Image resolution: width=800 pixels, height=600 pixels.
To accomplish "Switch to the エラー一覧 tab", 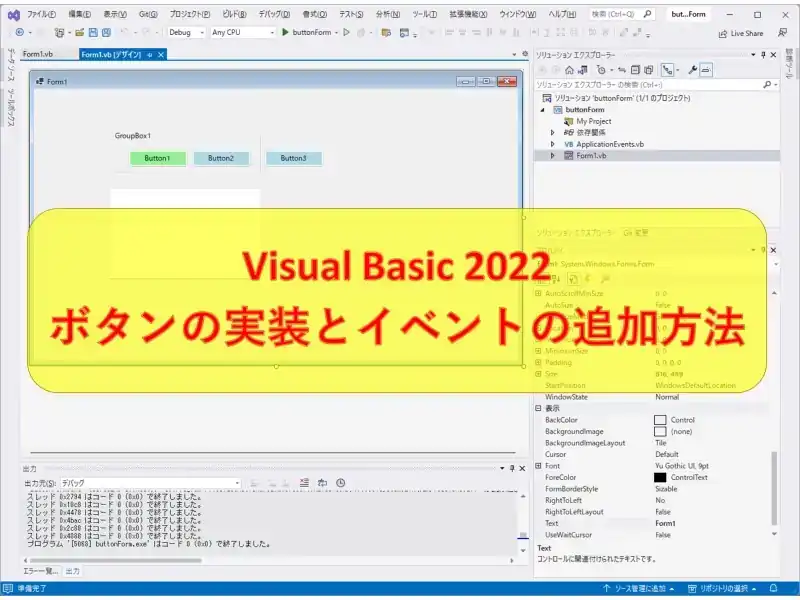I will tap(40, 571).
